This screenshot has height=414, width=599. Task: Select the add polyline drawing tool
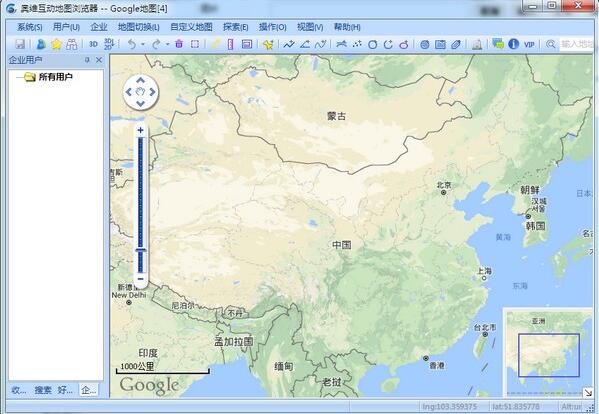(289, 44)
